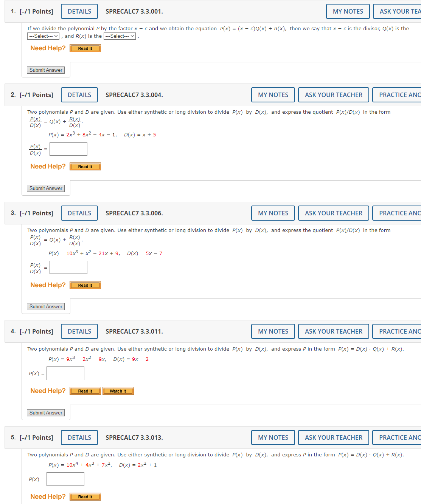
Task: Open DETAILS for problem SPRECALC7 3.3.013
Action: pos(79,437)
